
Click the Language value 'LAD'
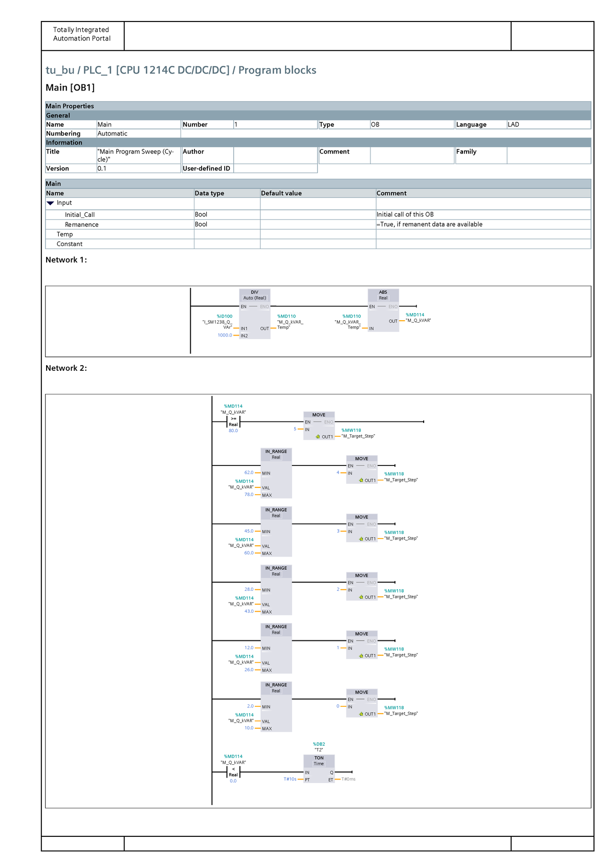click(x=513, y=125)
